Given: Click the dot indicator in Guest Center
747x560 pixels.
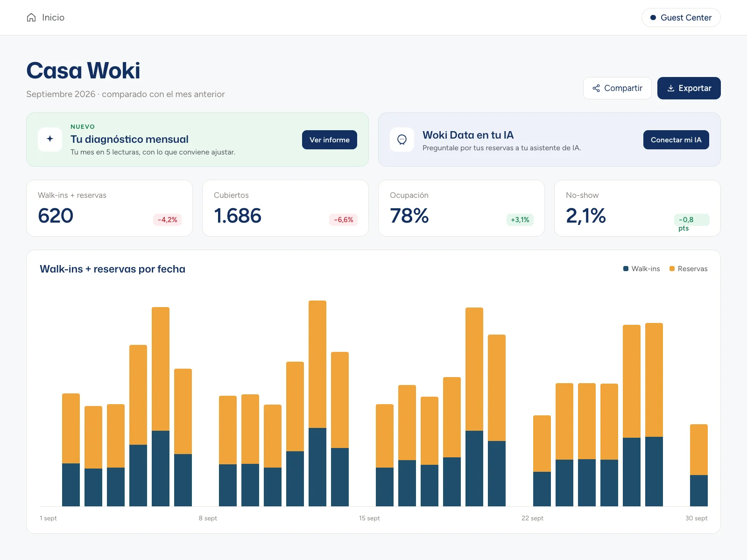Looking at the screenshot, I should pyautogui.click(x=653, y=18).
